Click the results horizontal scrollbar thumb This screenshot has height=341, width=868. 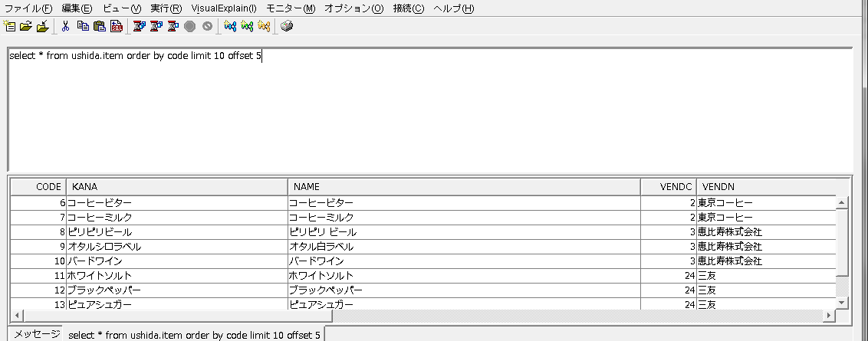coord(177,315)
